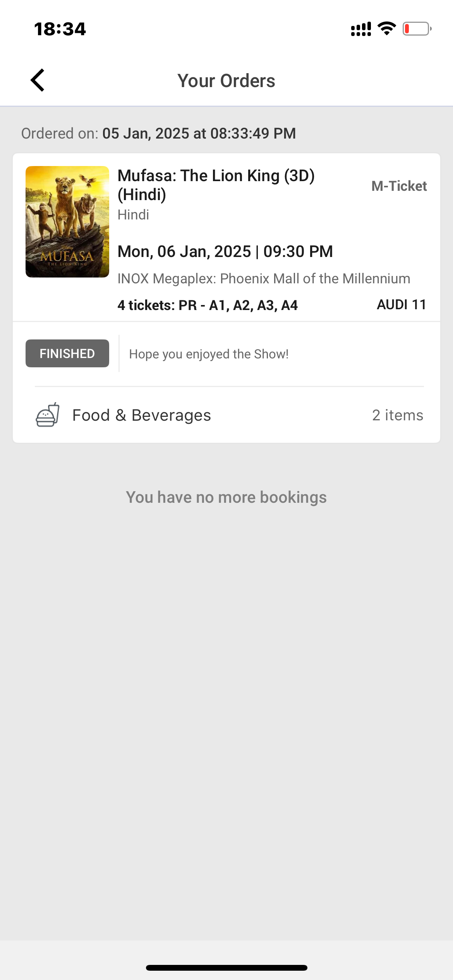Screen dimensions: 453x980
Task: Tap the Hope you enjoyed the Show message
Action: coord(209,354)
